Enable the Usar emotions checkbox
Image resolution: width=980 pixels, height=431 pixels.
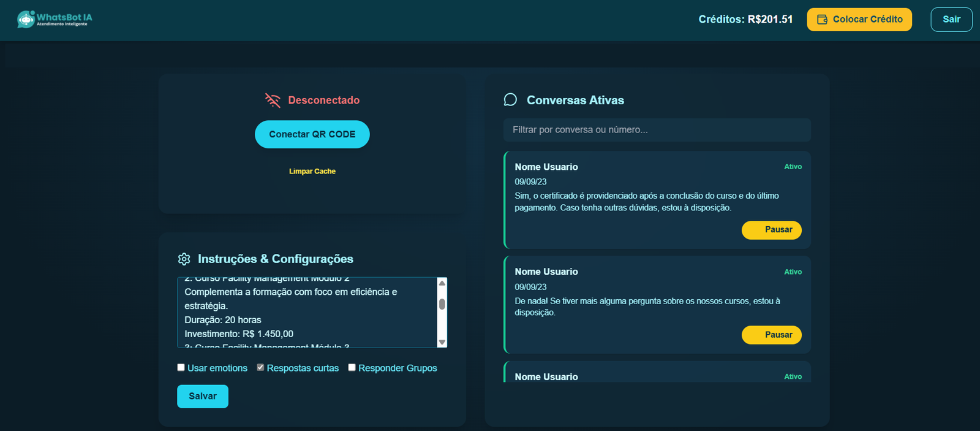[x=181, y=368]
